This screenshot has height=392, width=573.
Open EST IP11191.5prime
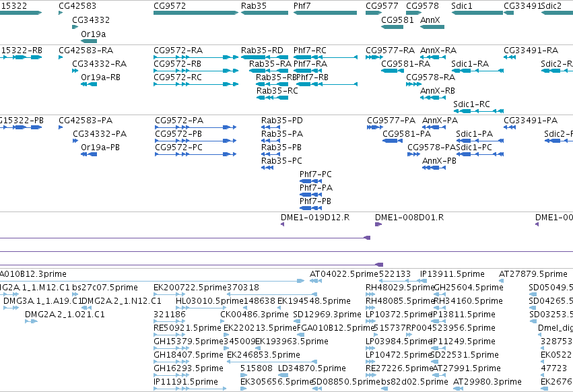[186, 382]
